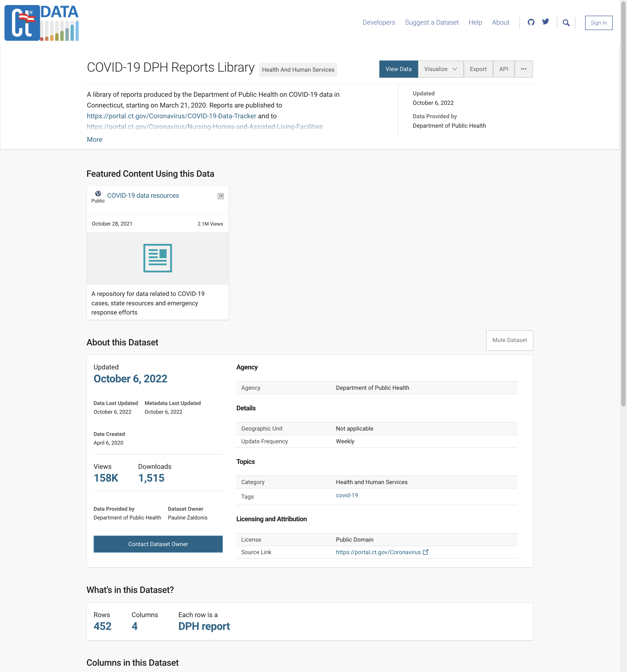Open the covid-19 tag link
Viewport: 627px width, 672px height.
tap(346, 495)
